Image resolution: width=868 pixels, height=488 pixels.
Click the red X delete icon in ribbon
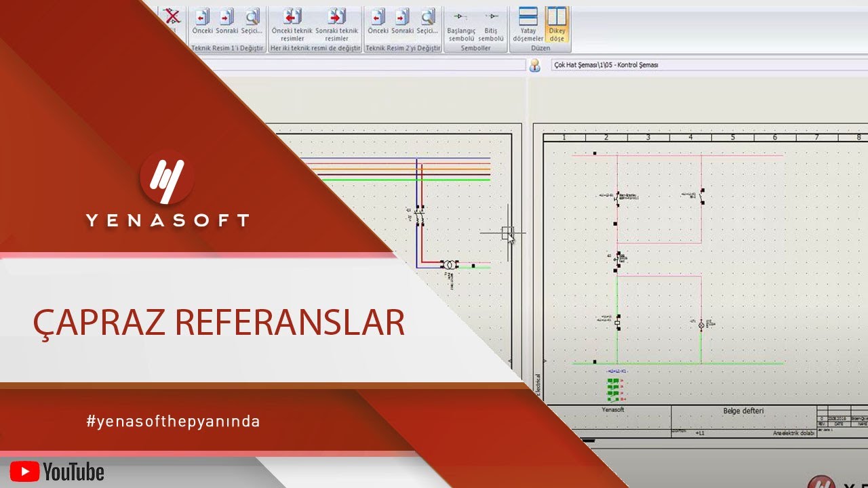click(172, 18)
